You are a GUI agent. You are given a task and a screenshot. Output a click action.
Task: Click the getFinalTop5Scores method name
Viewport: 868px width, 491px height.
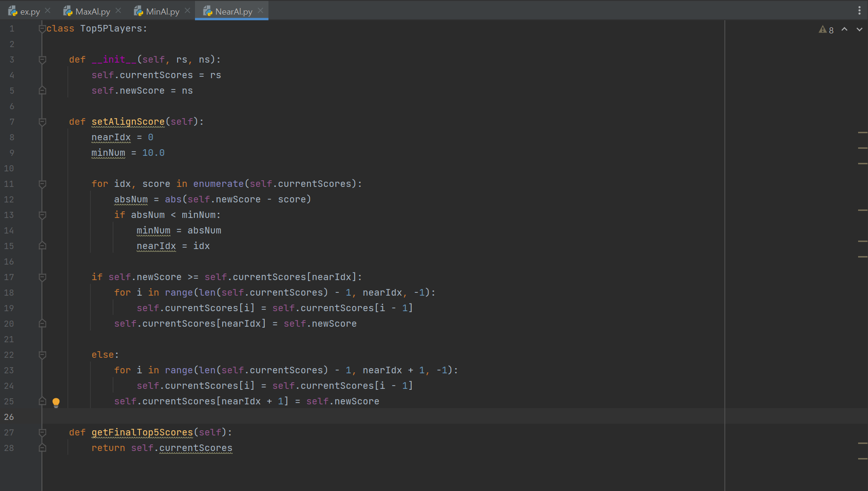142,432
